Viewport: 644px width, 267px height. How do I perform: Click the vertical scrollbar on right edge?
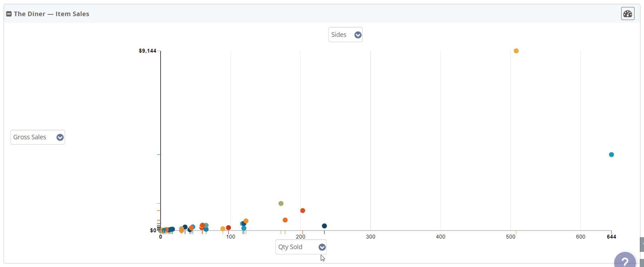[x=642, y=245]
